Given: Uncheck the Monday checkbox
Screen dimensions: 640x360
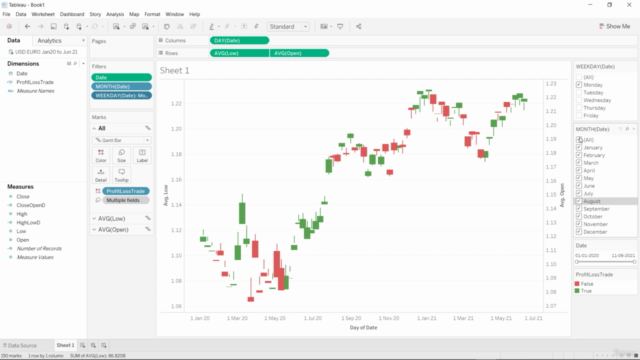Looking at the screenshot, I should [x=579, y=85].
